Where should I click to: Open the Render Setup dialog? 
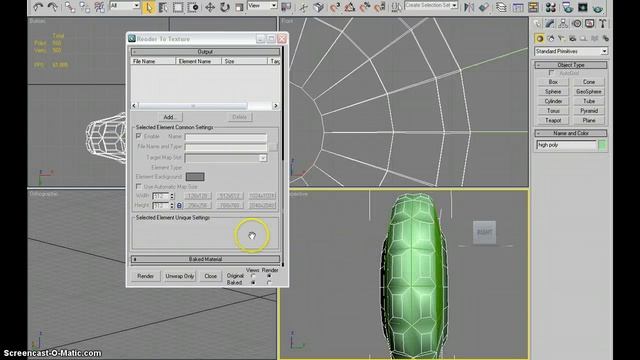[567, 7]
